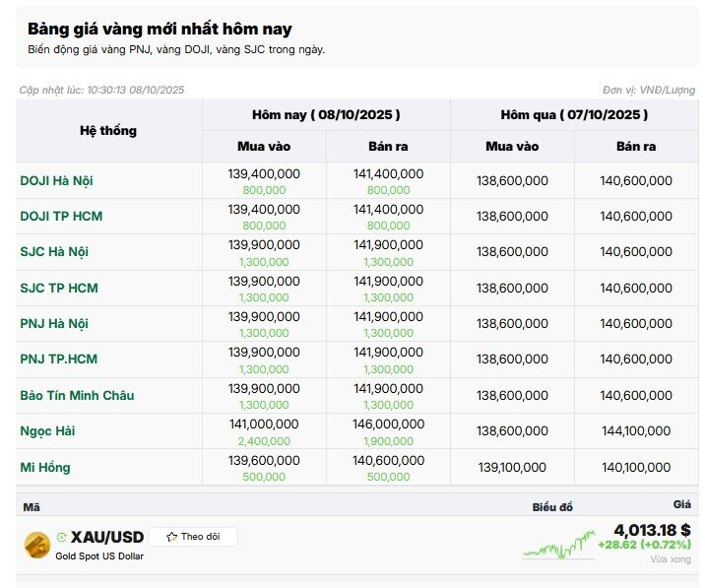This screenshot has height=588, width=705.
Task: Click SJC TP HCM today sell price 141,900,000
Action: pyautogui.click(x=388, y=281)
